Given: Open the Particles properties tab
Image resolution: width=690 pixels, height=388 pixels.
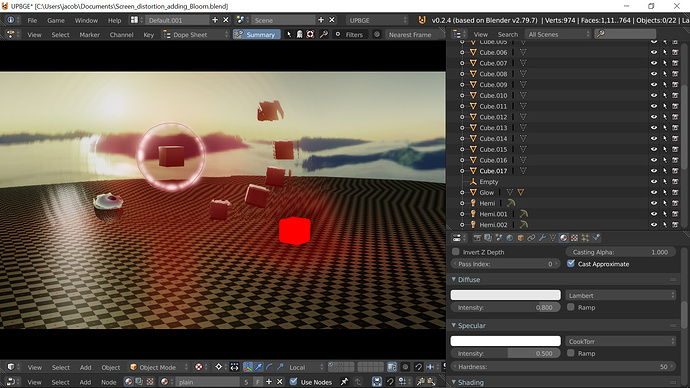Looking at the screenshot, I should tap(585, 238).
